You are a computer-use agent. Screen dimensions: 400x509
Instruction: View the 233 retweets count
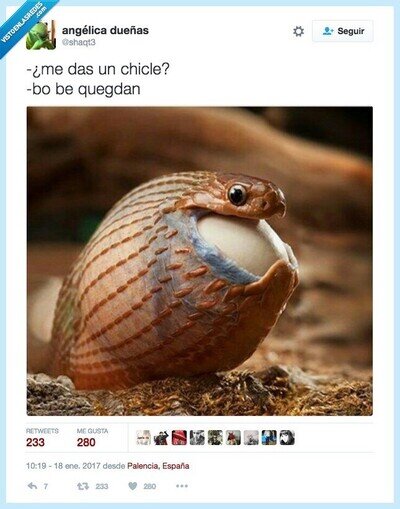tap(35, 442)
